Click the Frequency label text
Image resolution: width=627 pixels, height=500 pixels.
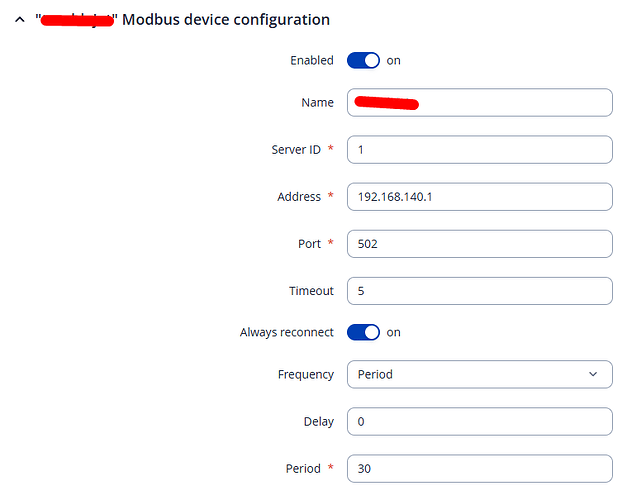[305, 374]
